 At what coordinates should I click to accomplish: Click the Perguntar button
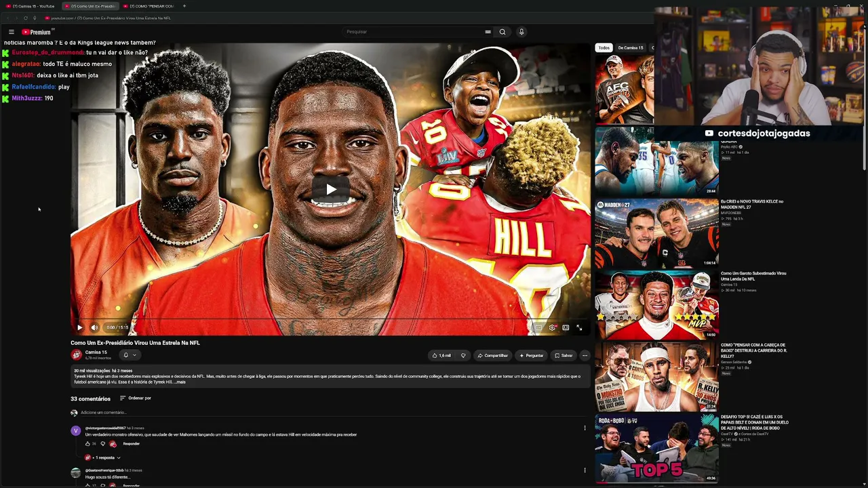531,355
